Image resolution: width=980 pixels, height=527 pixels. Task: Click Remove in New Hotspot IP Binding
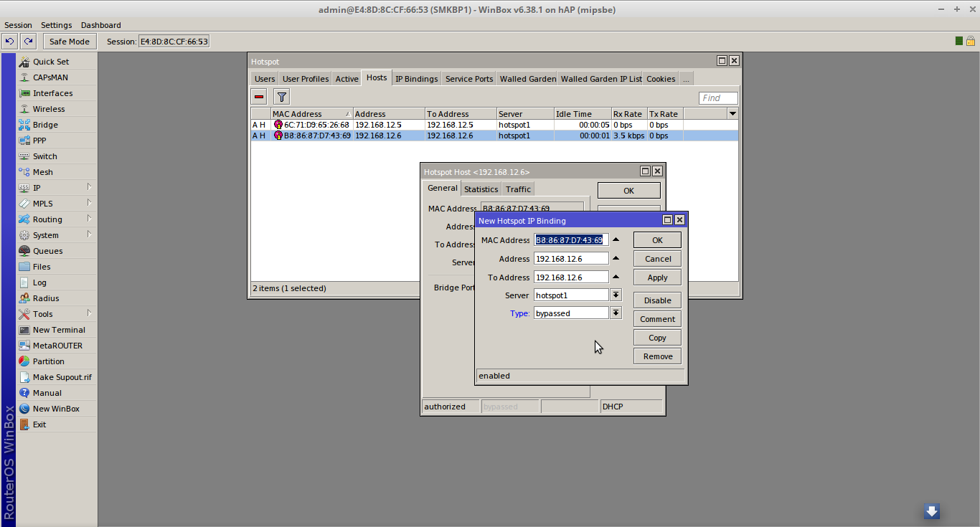coord(657,356)
